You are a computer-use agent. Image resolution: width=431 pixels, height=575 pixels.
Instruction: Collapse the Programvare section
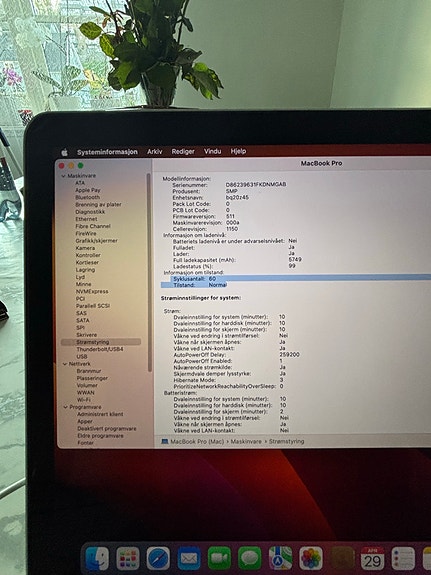click(65, 407)
